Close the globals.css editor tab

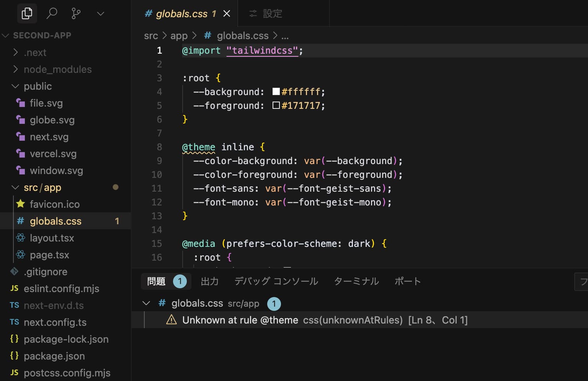(227, 14)
